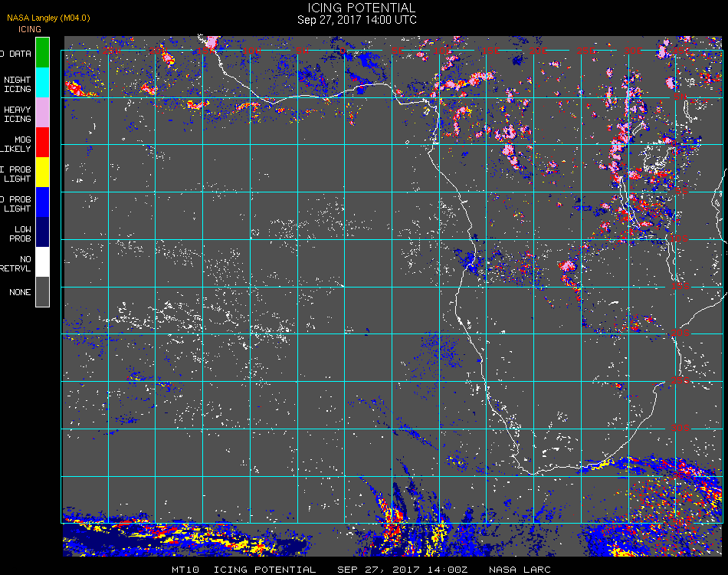Click the '15E' longitude label
728x575 pixels.
(x=490, y=51)
